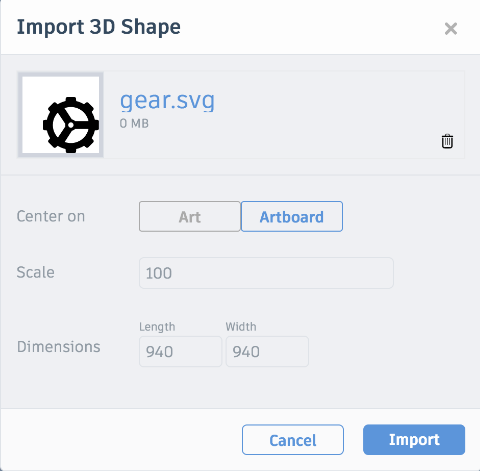Choose Artboard for centering

[x=292, y=216]
